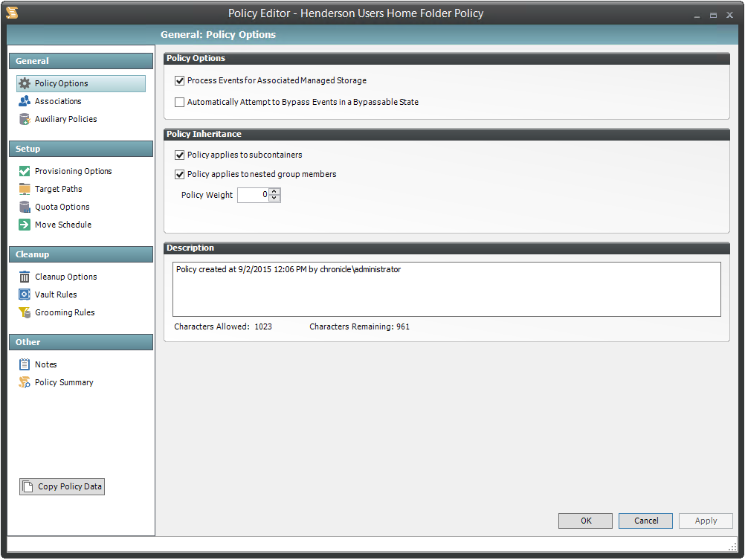Click the Vault Rules safe icon

(25, 295)
